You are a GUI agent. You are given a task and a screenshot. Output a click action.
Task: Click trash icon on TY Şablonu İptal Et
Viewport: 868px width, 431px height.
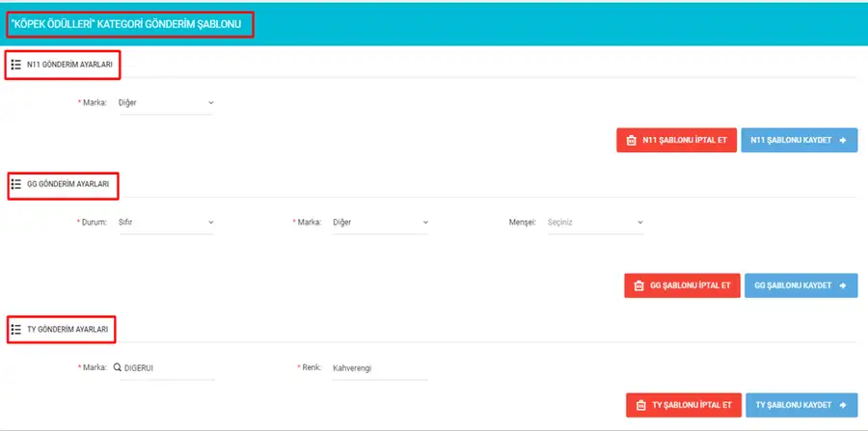[x=640, y=405]
